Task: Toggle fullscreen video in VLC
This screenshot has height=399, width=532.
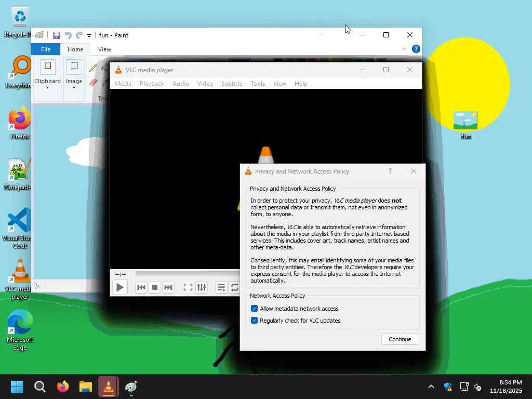Action: click(188, 287)
